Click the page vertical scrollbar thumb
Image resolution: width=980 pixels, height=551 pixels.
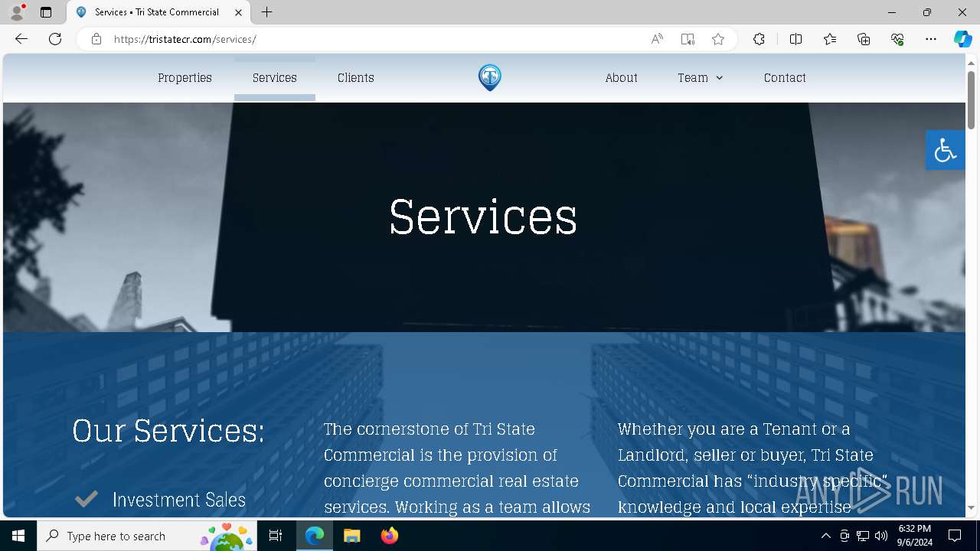pyautogui.click(x=971, y=99)
